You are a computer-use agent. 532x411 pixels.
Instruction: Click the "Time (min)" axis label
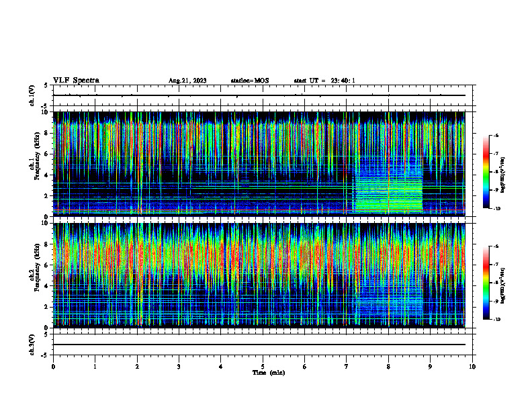pos(269,373)
